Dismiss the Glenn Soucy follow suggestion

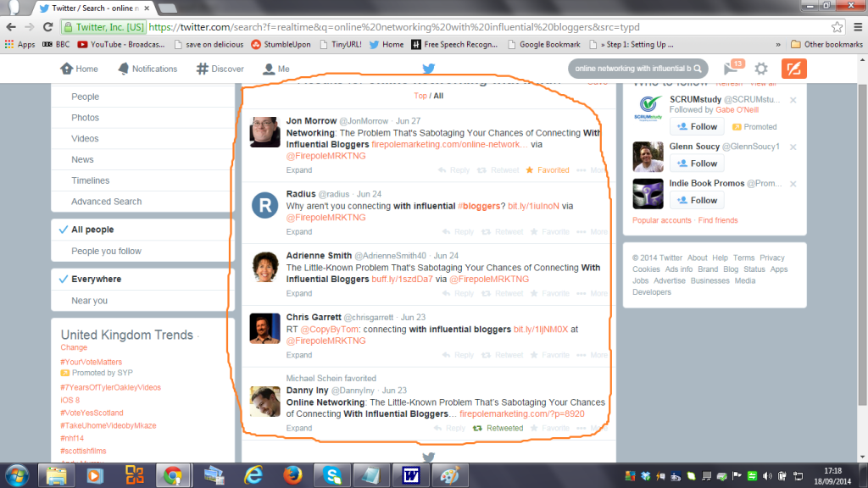793,147
